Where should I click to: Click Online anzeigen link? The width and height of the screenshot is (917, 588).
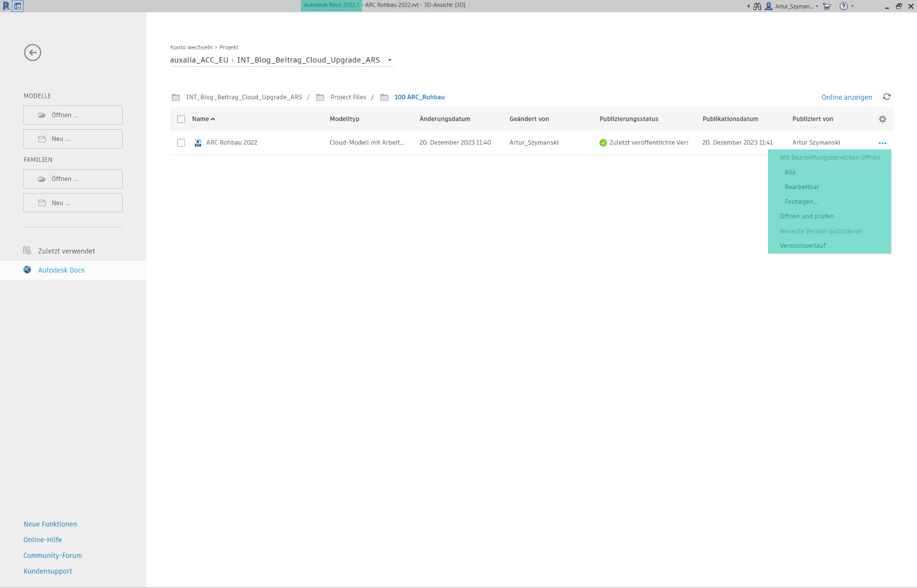click(846, 97)
